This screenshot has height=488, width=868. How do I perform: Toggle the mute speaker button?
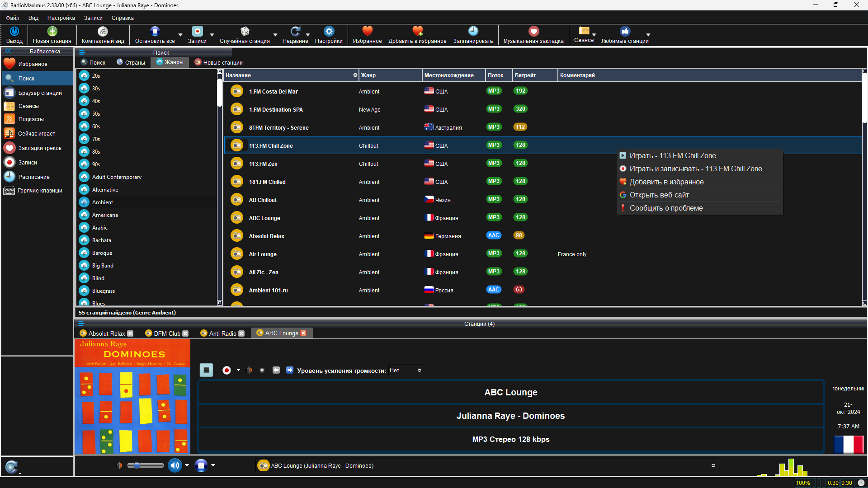point(175,465)
